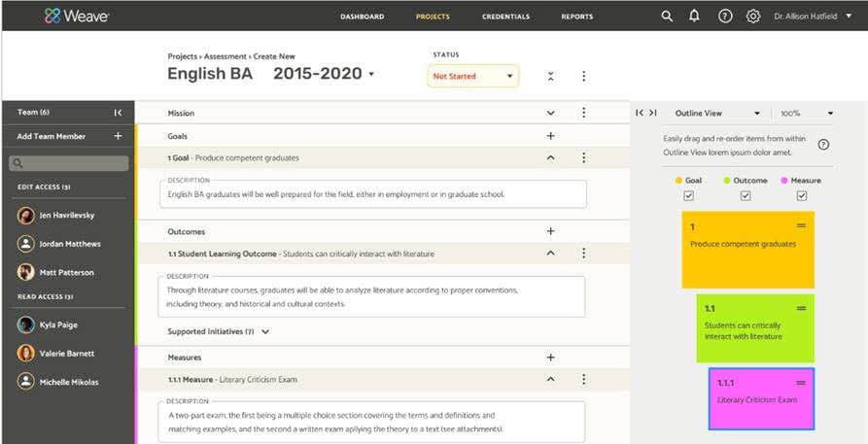Viewport: 868px width, 444px height.
Task: Open the Not Started status dropdown
Action: (x=472, y=76)
